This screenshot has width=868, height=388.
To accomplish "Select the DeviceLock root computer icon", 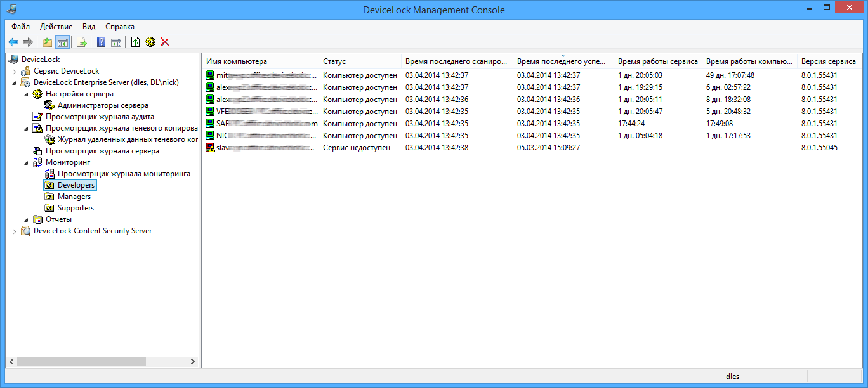I will click(x=13, y=60).
